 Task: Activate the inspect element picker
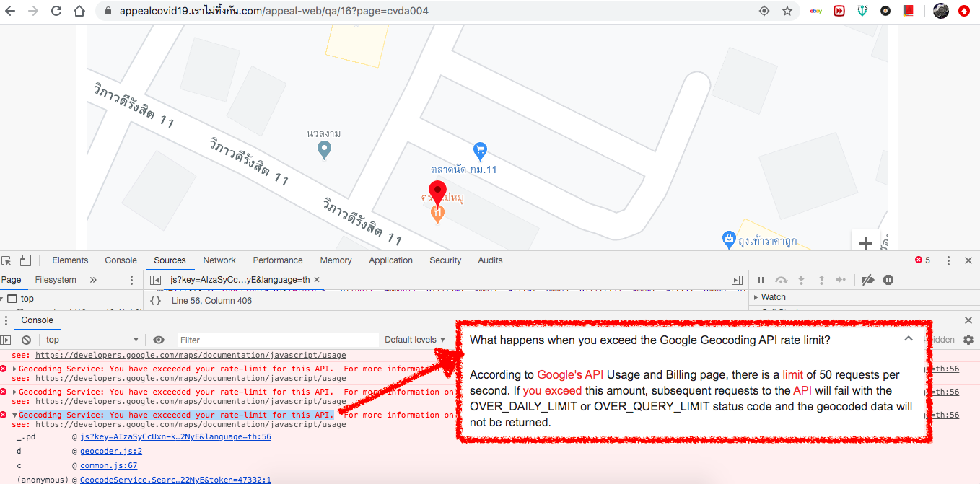[x=6, y=260]
